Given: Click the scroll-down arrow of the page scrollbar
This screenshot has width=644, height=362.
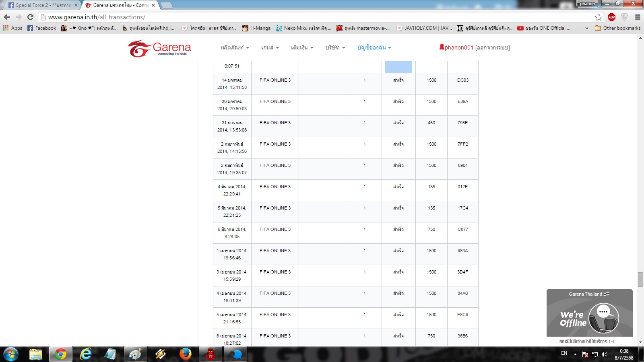Looking at the screenshot, I should pyautogui.click(x=640, y=342).
